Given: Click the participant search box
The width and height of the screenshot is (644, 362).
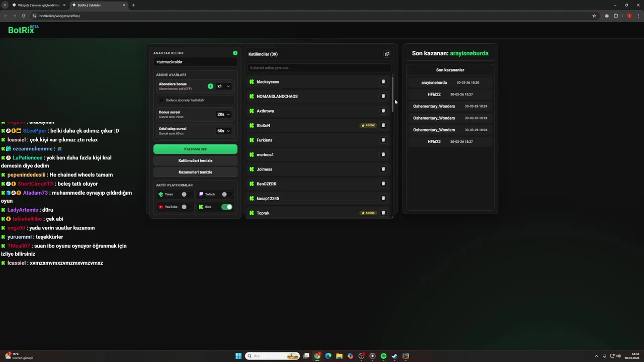Looking at the screenshot, I should tap(319, 68).
